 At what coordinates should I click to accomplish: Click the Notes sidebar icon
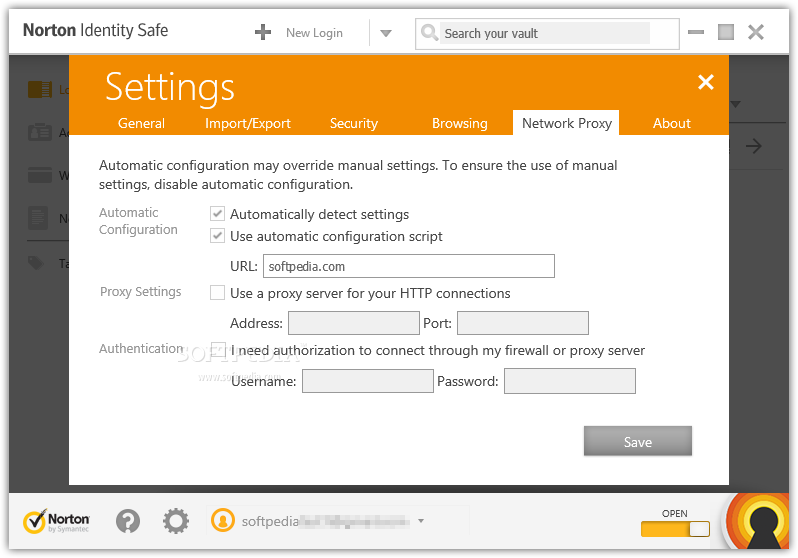tap(38, 218)
